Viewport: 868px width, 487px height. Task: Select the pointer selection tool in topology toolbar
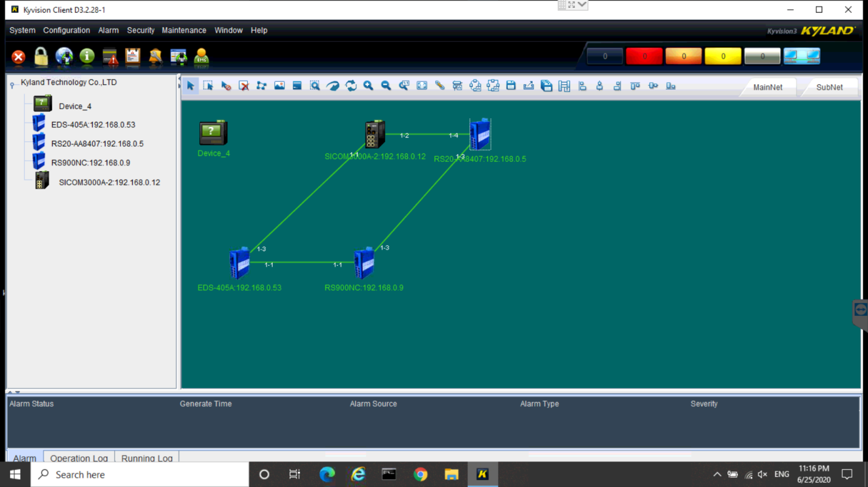coord(190,86)
